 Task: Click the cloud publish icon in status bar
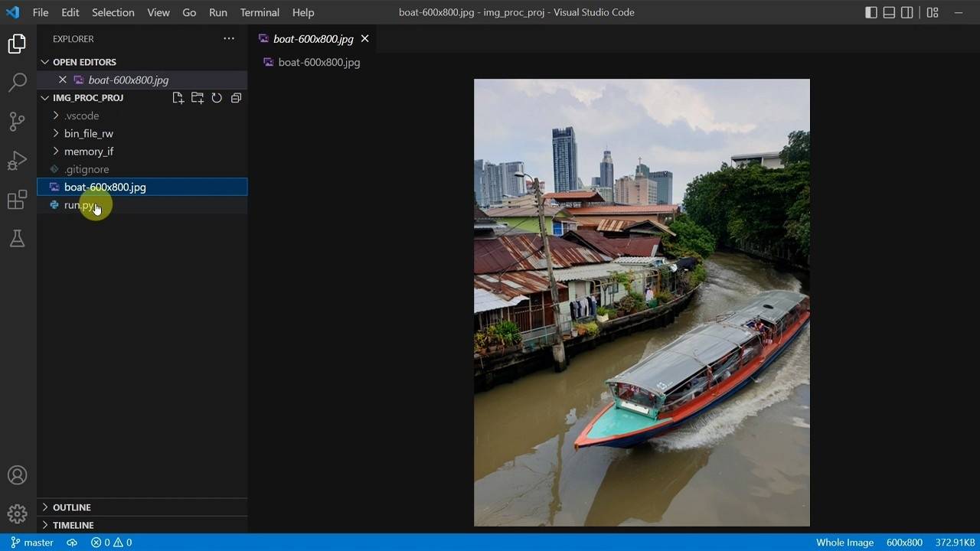(x=72, y=543)
